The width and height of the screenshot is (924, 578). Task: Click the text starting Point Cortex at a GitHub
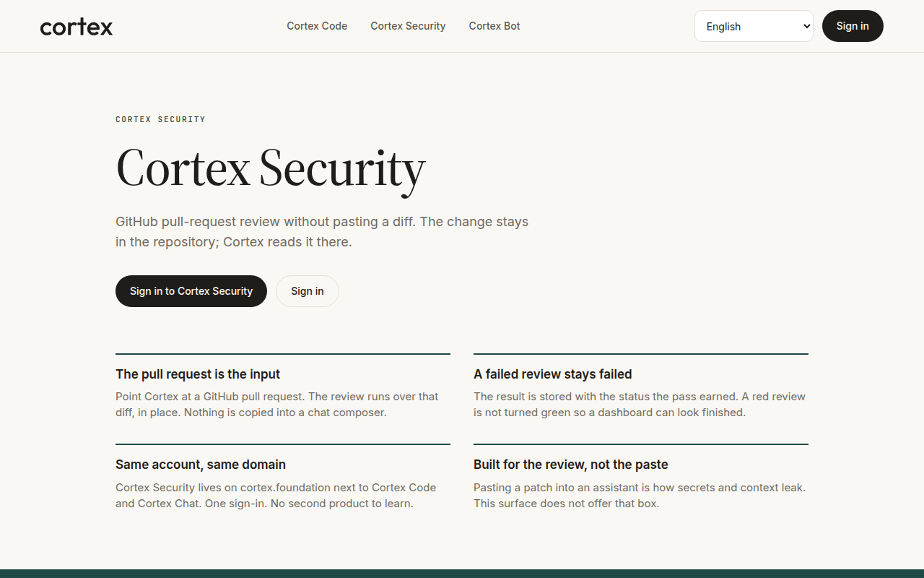coord(277,405)
